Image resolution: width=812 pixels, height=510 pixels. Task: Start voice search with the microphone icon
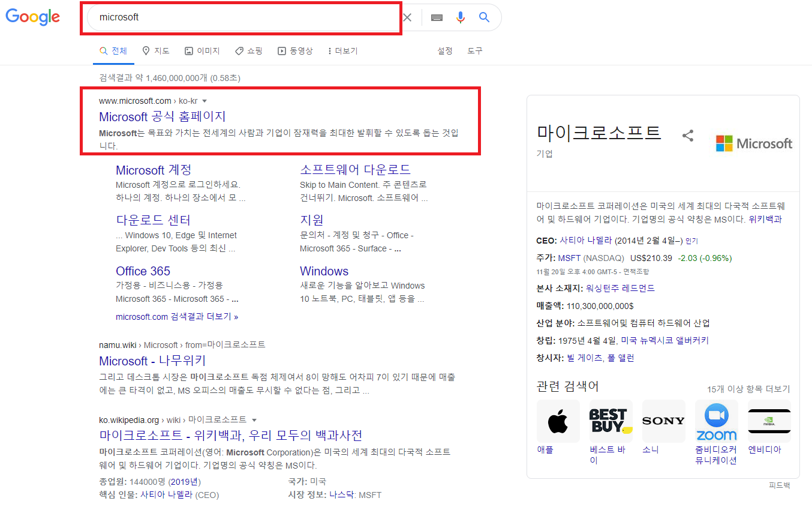tap(461, 17)
